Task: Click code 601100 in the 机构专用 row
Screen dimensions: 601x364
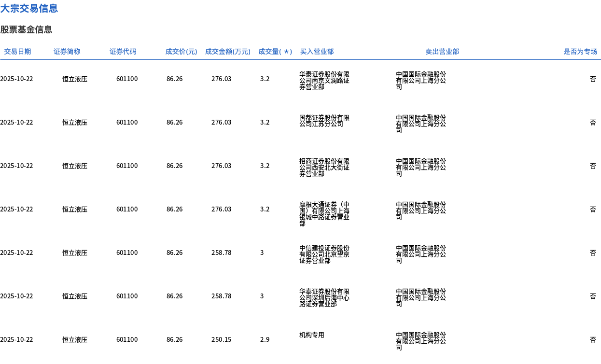Action: (127, 340)
